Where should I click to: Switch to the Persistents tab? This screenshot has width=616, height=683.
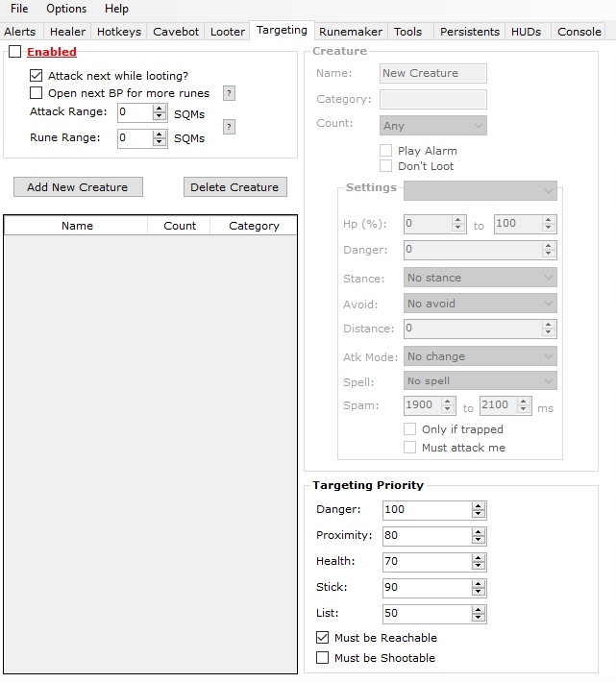(x=470, y=32)
